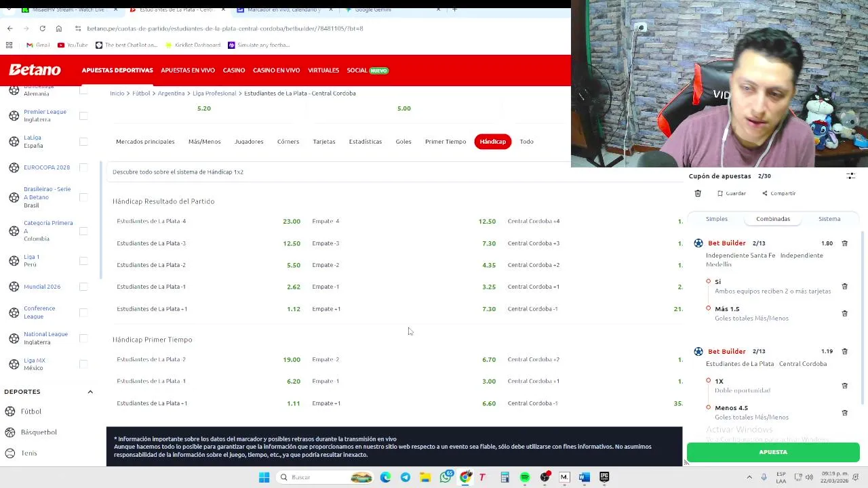Click the Fútbol sport ball icon
This screenshot has height=488, width=868.
coord(10,411)
